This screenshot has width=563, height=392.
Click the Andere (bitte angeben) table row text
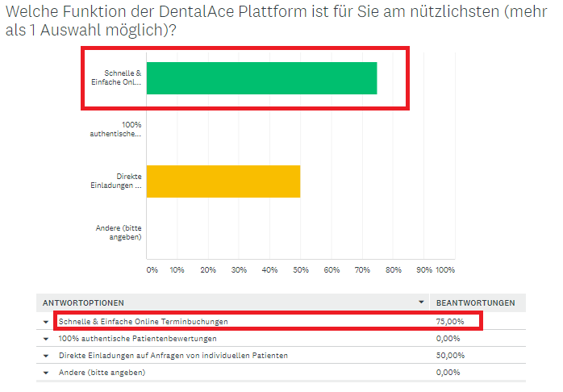tap(102, 373)
